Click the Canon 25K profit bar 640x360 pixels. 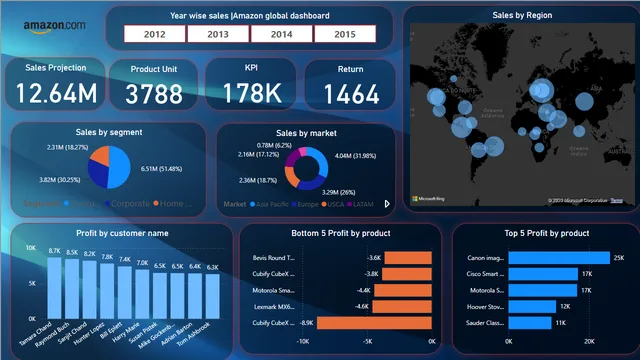click(x=559, y=258)
